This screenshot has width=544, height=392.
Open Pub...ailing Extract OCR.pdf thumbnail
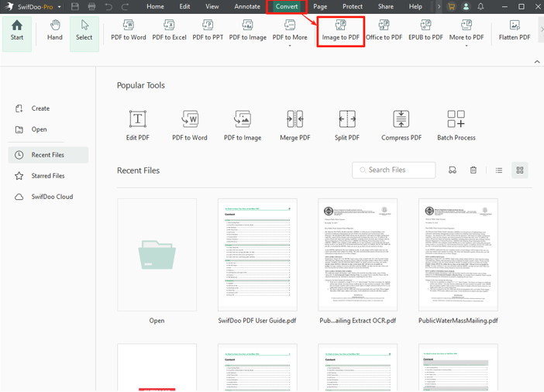358,255
